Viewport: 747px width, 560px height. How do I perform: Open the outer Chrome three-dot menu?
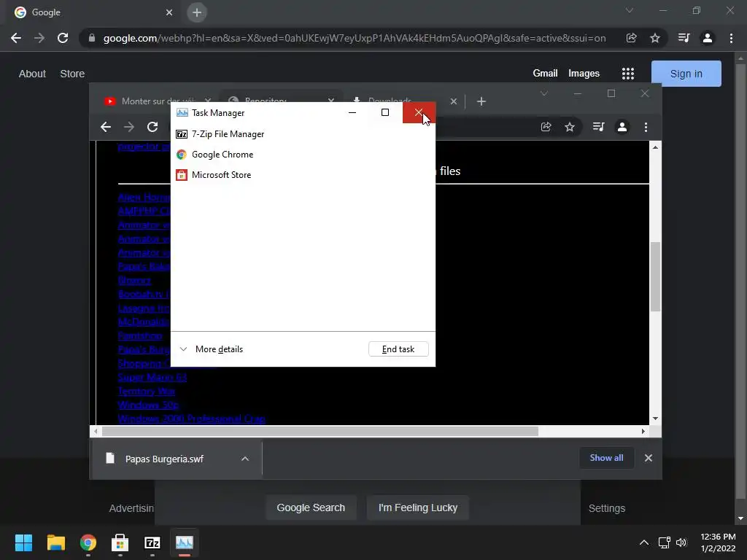click(731, 38)
